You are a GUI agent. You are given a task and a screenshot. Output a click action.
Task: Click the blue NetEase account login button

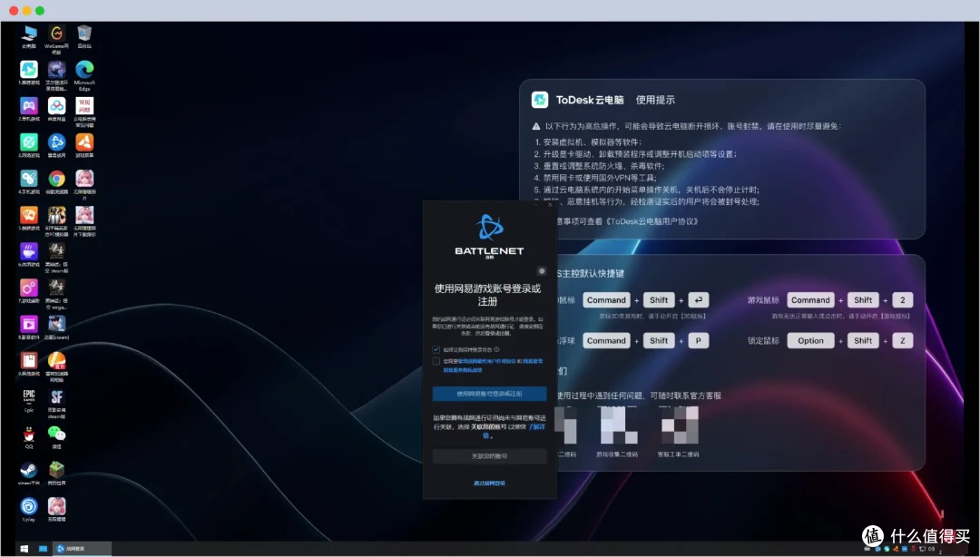(489, 394)
